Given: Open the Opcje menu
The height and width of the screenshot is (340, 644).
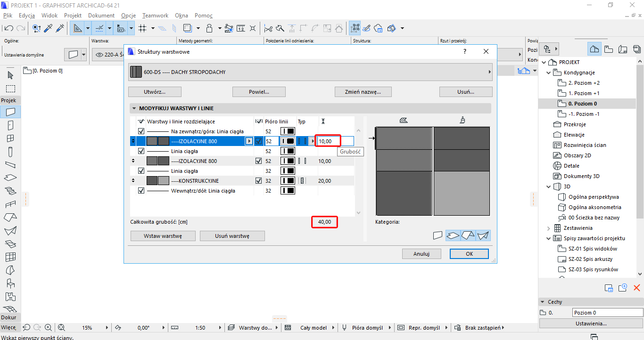Looking at the screenshot, I should (129, 15).
